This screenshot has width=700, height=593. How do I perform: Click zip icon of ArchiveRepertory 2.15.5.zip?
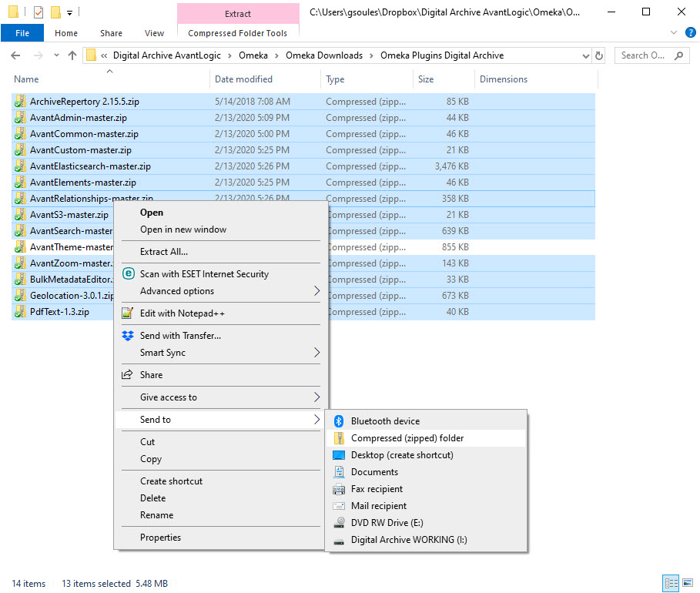[x=20, y=102]
